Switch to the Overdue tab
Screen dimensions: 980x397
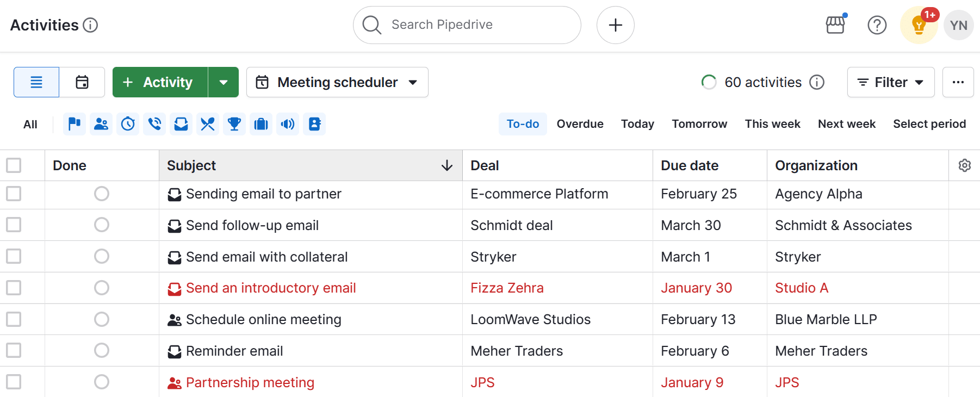click(580, 123)
